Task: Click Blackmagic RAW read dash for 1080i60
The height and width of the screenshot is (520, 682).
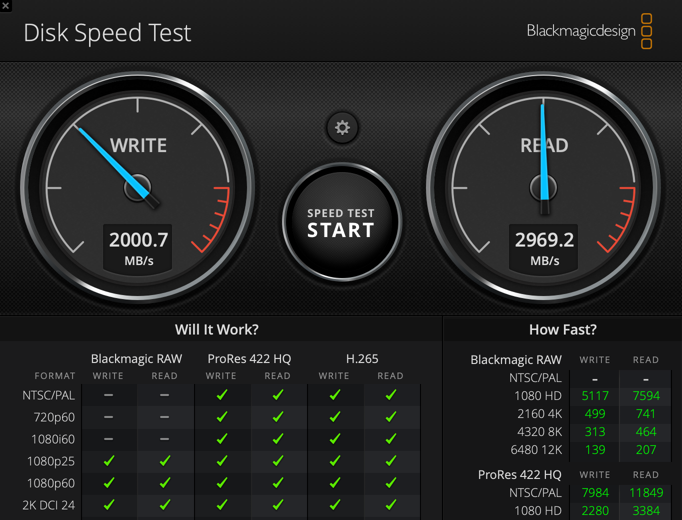Action: pyautogui.click(x=164, y=439)
